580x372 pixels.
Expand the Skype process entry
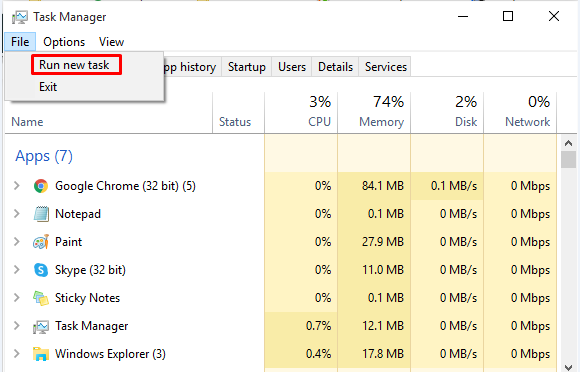pyautogui.click(x=17, y=270)
